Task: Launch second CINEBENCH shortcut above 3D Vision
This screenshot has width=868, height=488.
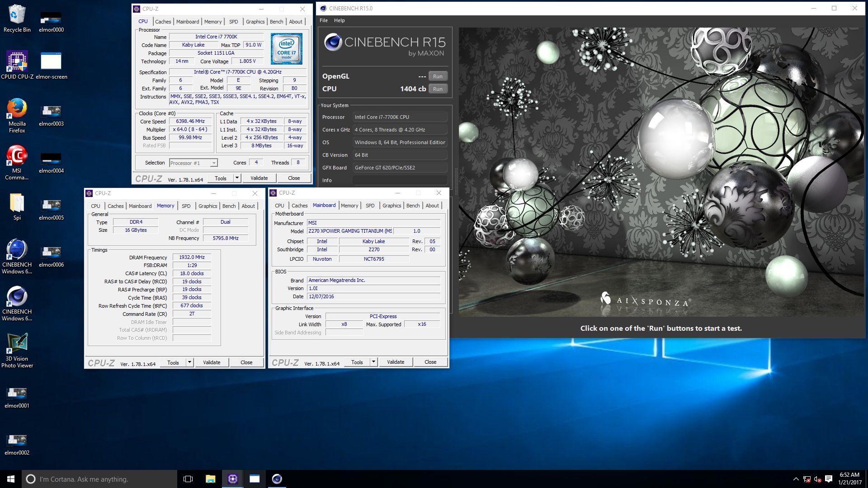Action: tap(17, 304)
